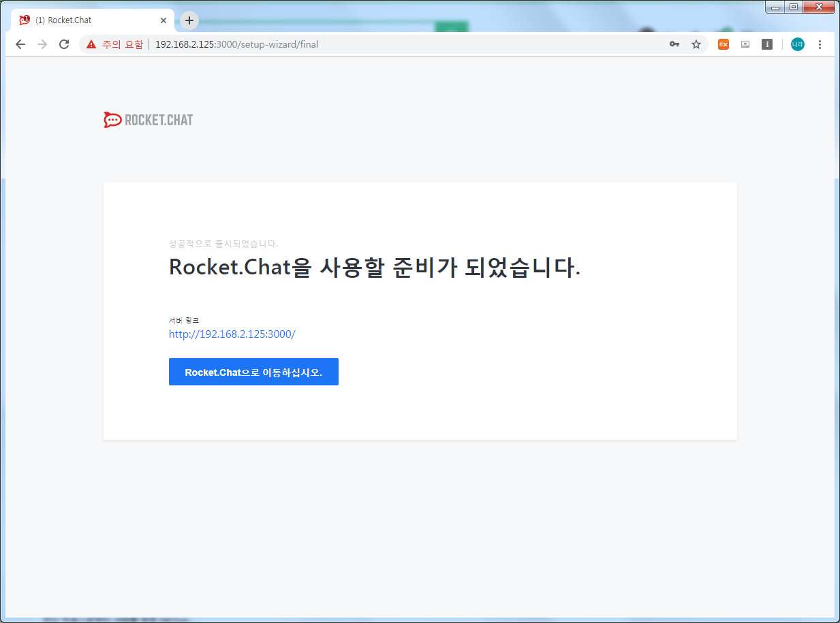Click the Rocket.Chat logo
Viewport: 840px width, 623px height.
click(148, 120)
